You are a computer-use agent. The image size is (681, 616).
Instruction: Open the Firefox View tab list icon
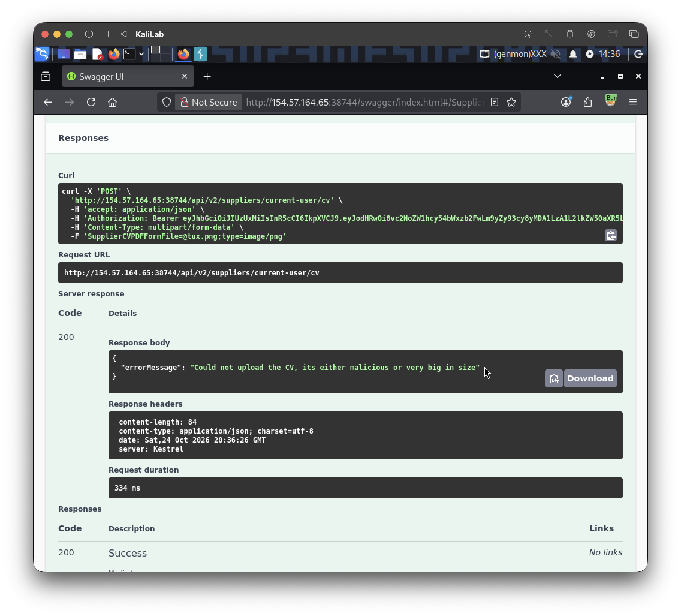46,77
